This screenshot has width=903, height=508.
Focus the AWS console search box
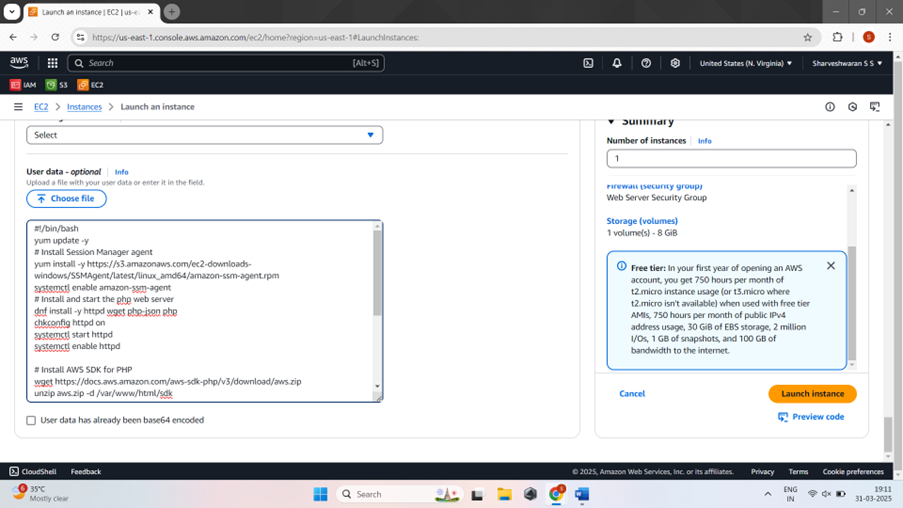click(226, 63)
